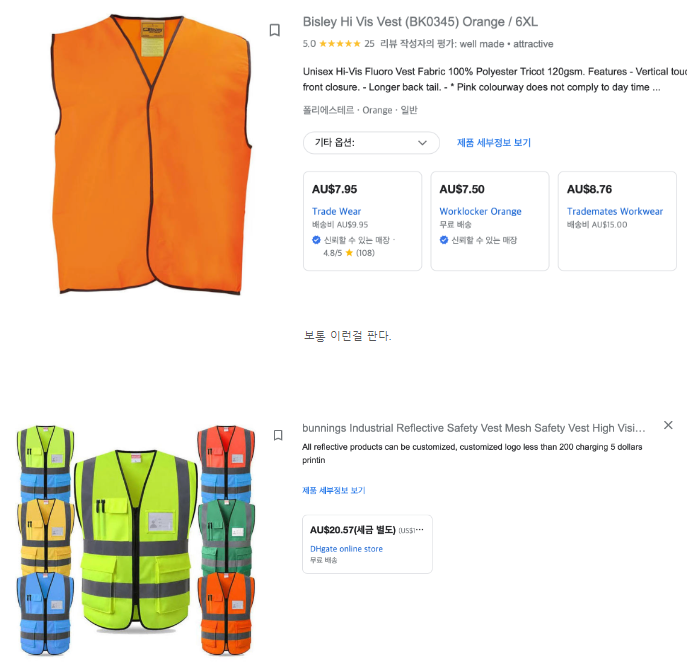This screenshot has width=700, height=672.
Task: Select the AU$8.76 price offer card
Action: pos(615,220)
